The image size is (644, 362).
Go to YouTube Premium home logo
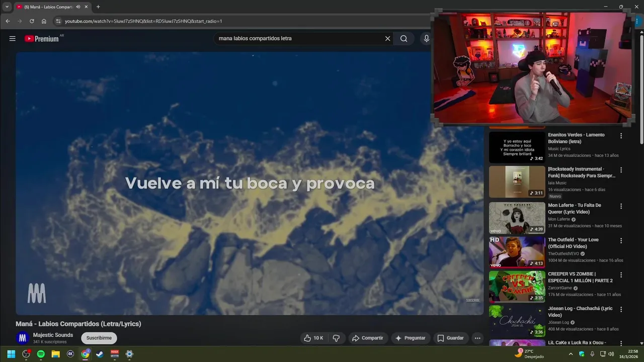[42, 38]
